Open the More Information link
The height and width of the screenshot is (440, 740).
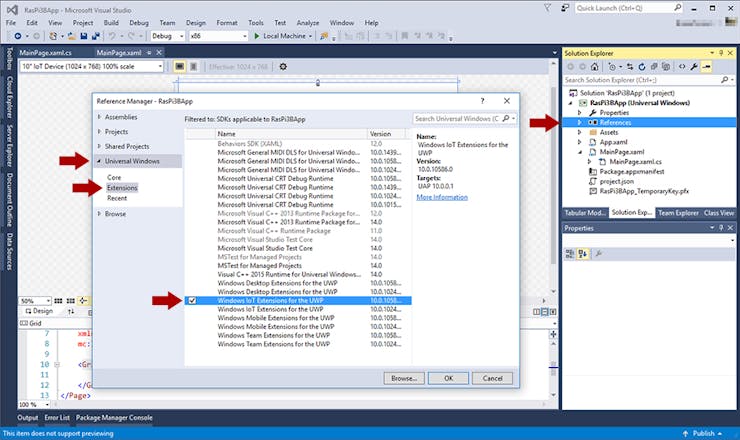point(442,197)
